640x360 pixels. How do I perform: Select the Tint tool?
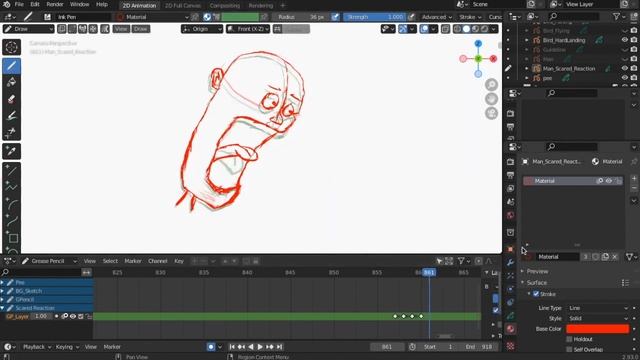tap(11, 116)
